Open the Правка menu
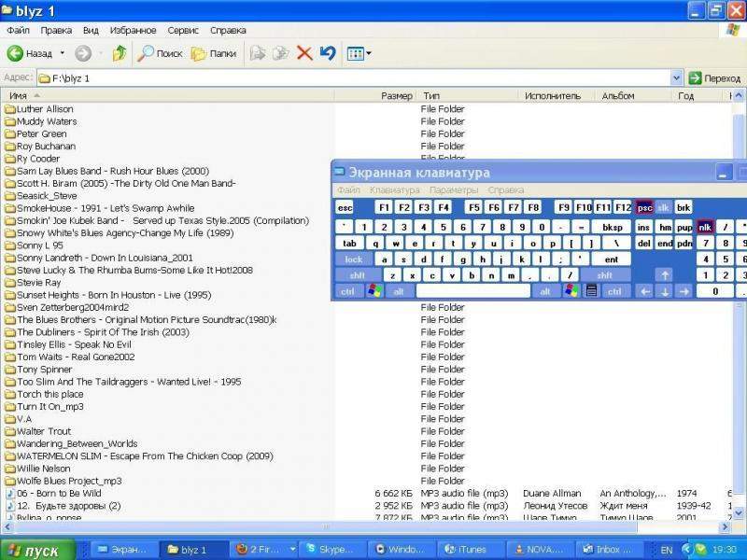Screen dimensions: 747x560 click(56, 30)
